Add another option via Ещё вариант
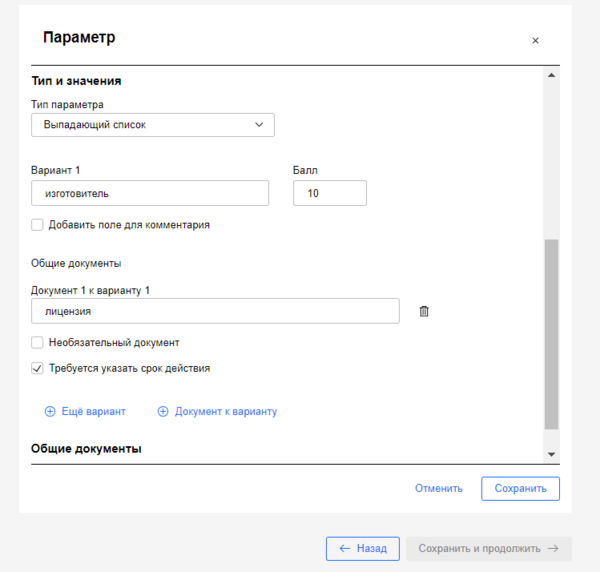The width and height of the screenshot is (600, 572). coord(94,411)
